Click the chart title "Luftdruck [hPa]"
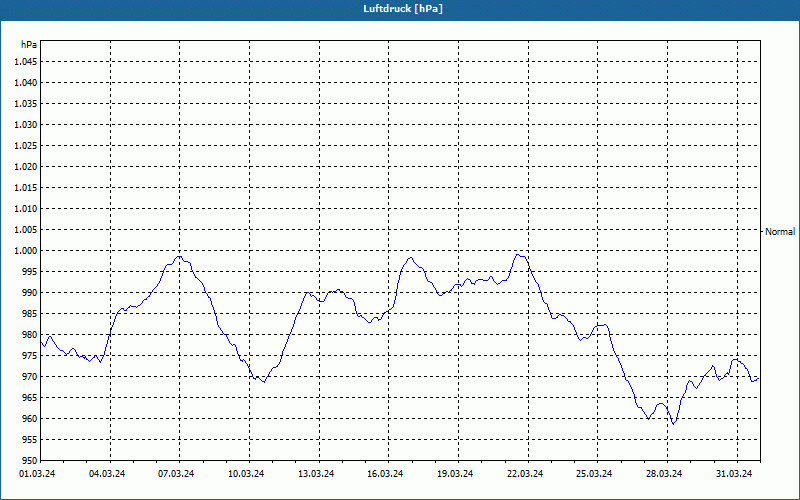Screen dimensions: 800x500 (403, 9)
